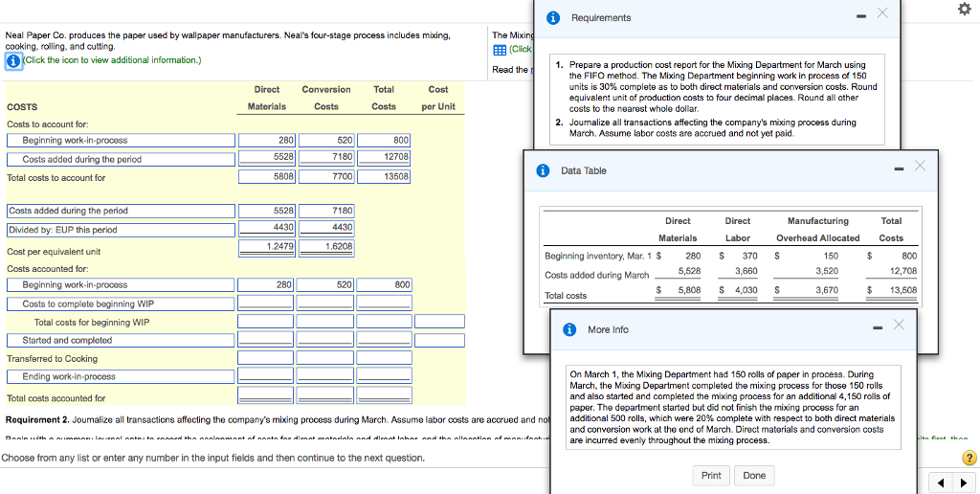Screen dimensions: 980x494
Task: Click the Conversion Costs 7700 total input
Action: coord(326,177)
